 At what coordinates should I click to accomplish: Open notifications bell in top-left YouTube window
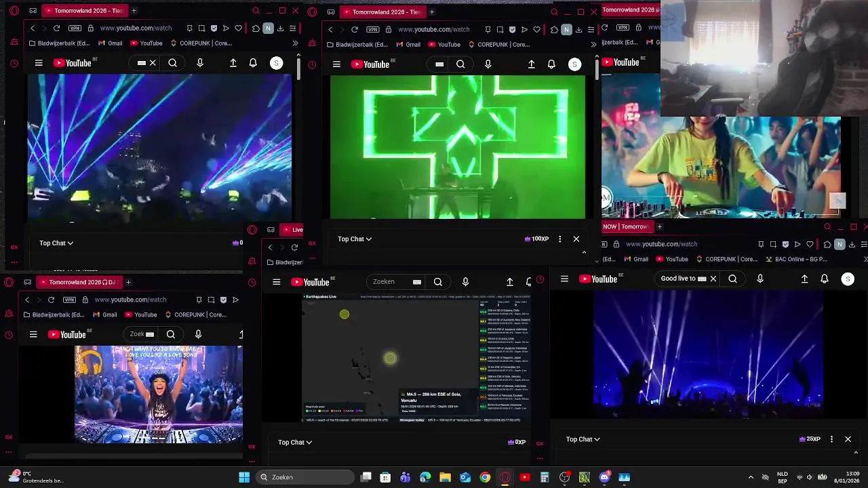coord(253,63)
